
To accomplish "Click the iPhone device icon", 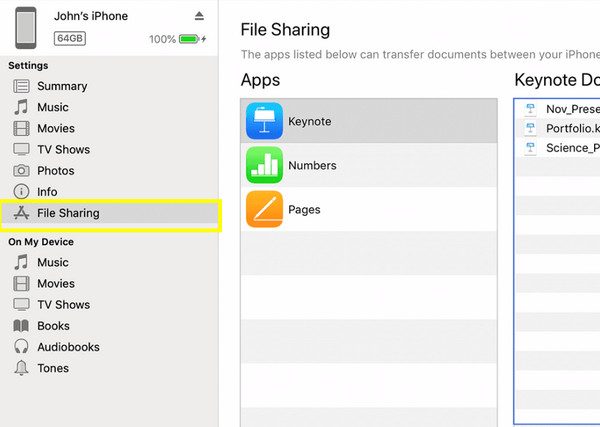I will pyautogui.click(x=26, y=28).
